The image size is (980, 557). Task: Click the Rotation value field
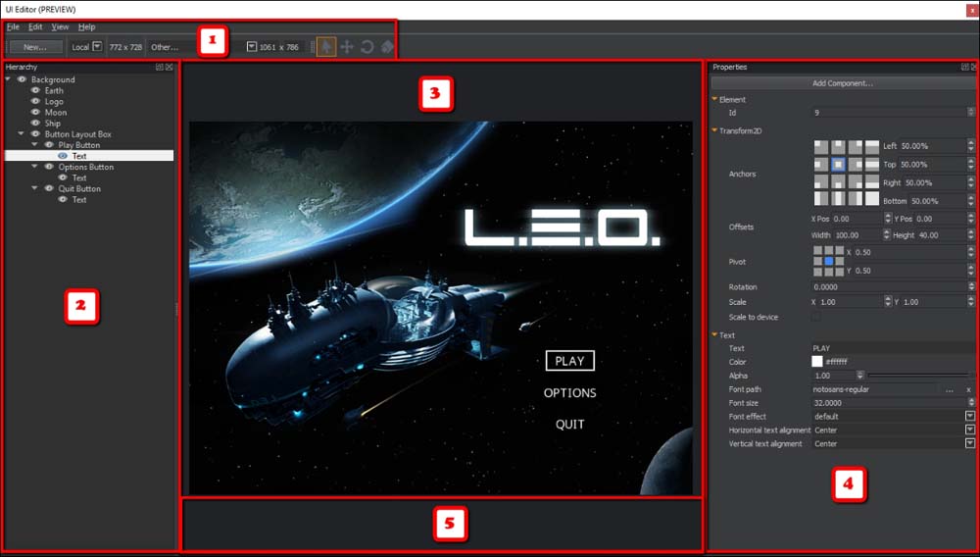point(889,287)
